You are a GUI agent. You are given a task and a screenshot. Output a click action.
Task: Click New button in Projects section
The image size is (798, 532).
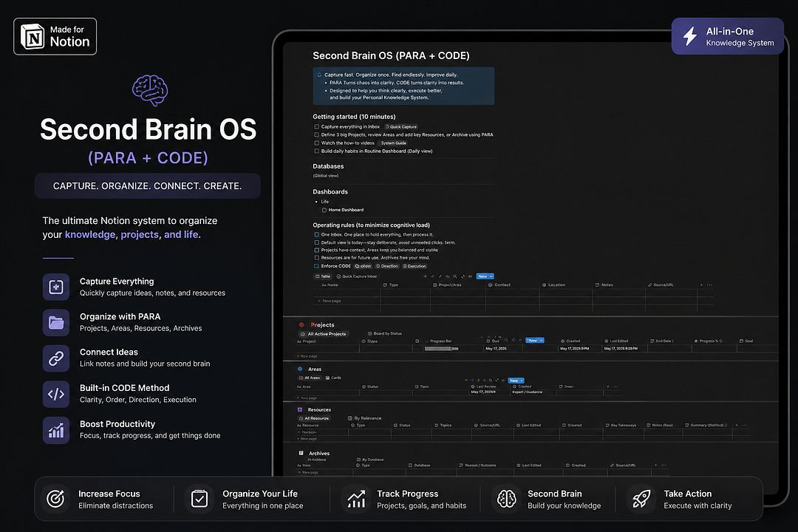click(x=532, y=340)
